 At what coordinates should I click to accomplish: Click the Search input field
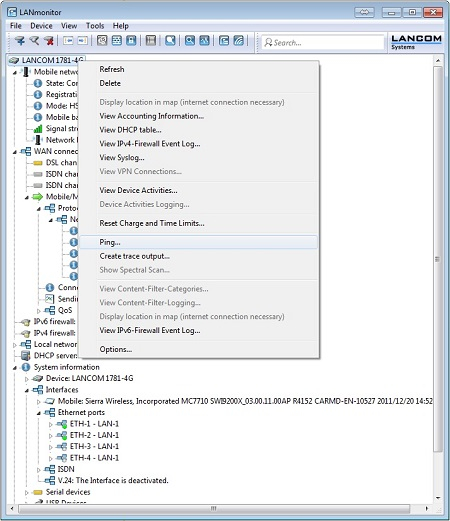(x=323, y=43)
